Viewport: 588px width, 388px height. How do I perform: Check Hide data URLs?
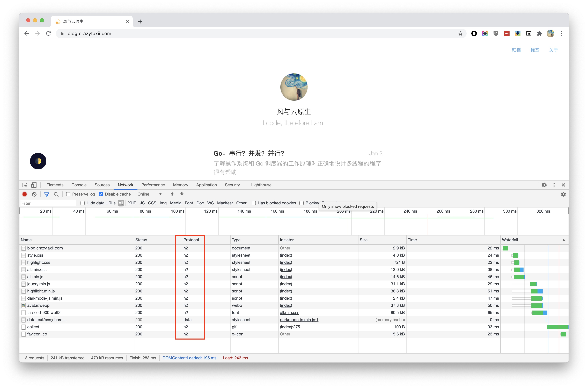point(83,203)
